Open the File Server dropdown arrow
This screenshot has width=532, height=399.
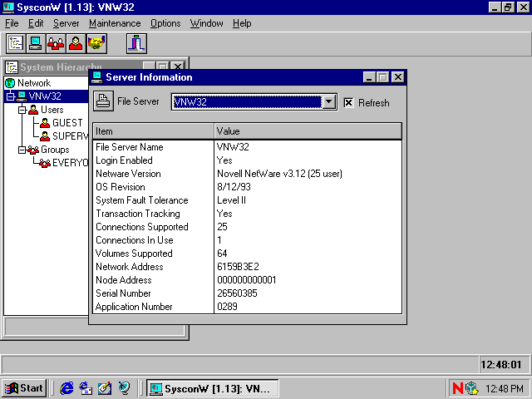tap(329, 101)
